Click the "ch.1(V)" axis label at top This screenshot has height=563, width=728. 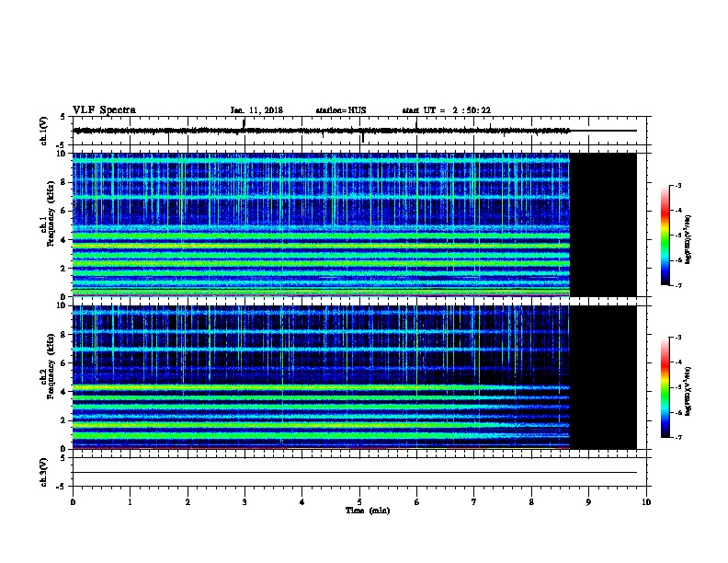43,131
